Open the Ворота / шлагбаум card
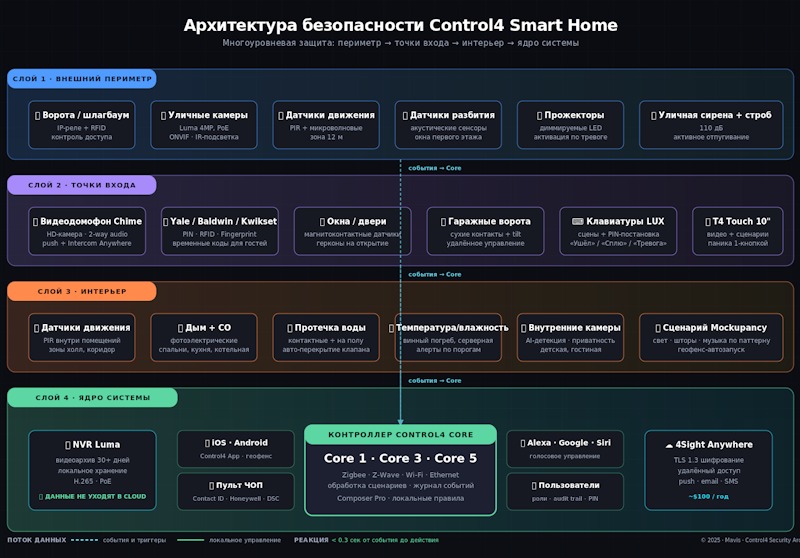The image size is (800, 558). click(82, 125)
